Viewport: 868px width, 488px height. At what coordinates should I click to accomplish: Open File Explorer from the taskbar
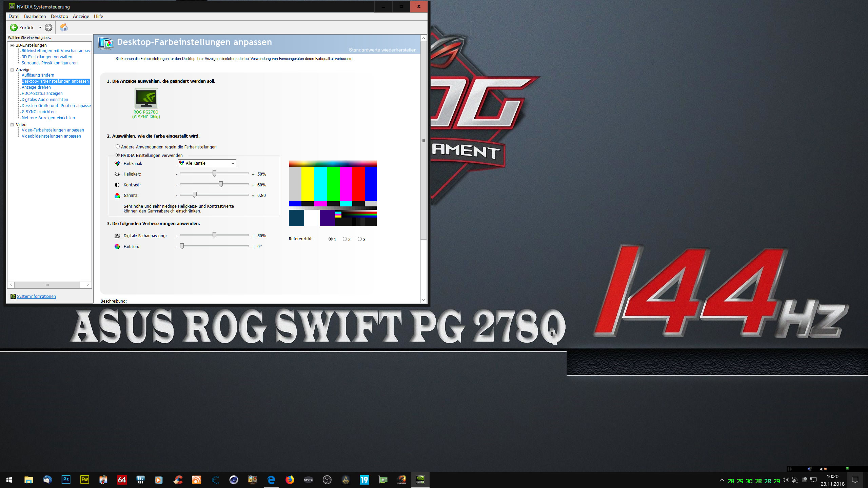28,480
